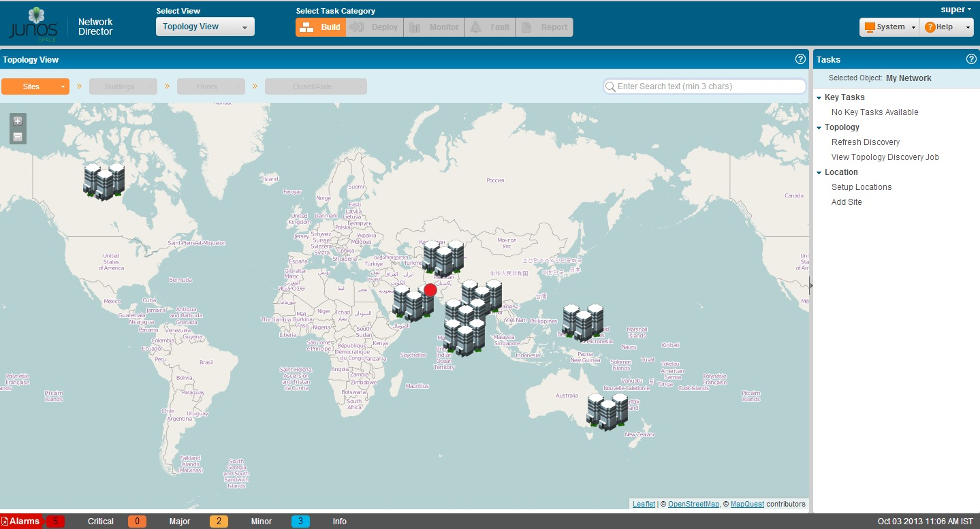This screenshot has width=980, height=529.
Task: Click the Critical alarm count badge
Action: point(56,522)
